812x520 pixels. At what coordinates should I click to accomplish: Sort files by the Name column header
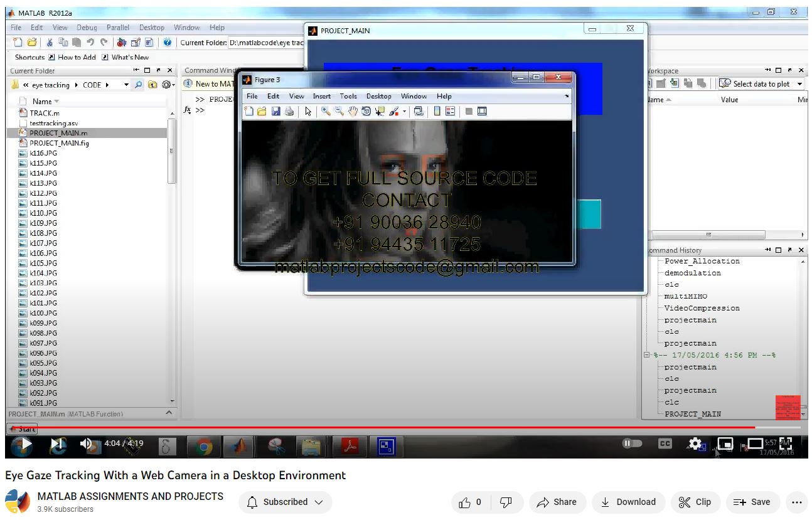pyautogui.click(x=42, y=101)
